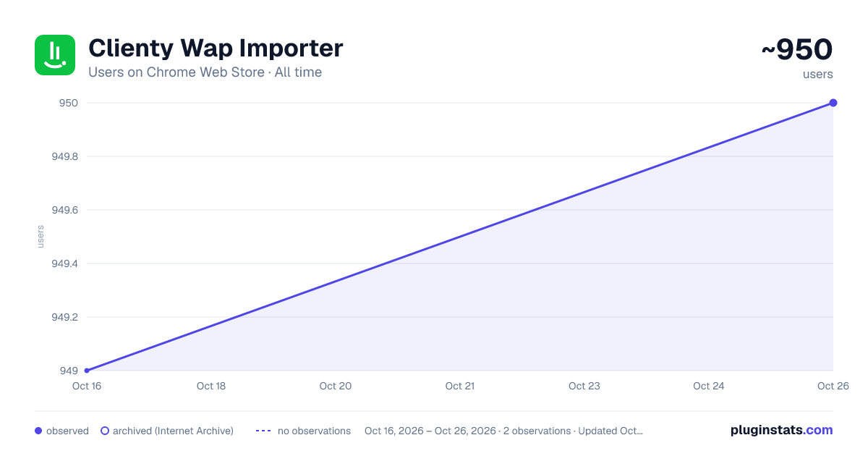Click the 'Clienty Wap Importer' title
Viewport: 868px width, 456px height.
point(216,48)
